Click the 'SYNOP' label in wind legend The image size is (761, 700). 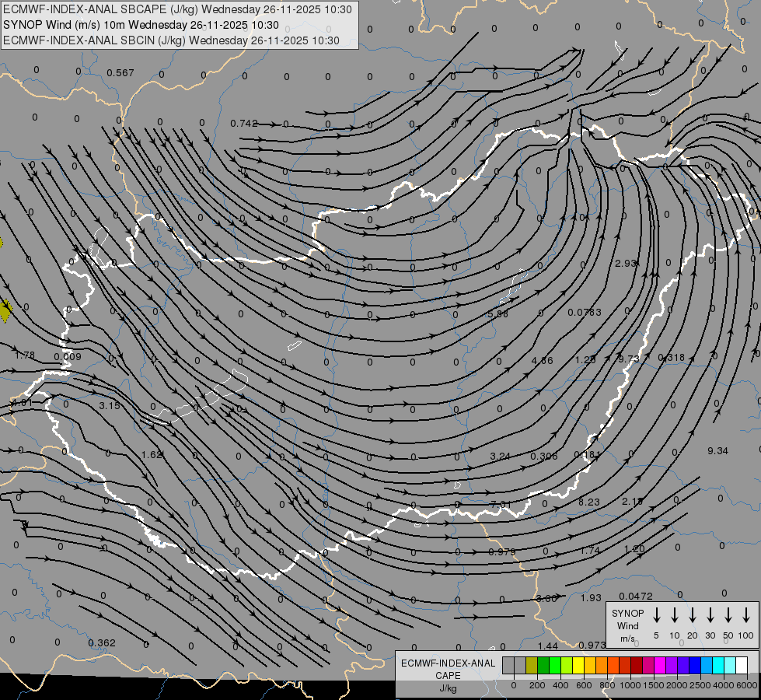(x=627, y=613)
